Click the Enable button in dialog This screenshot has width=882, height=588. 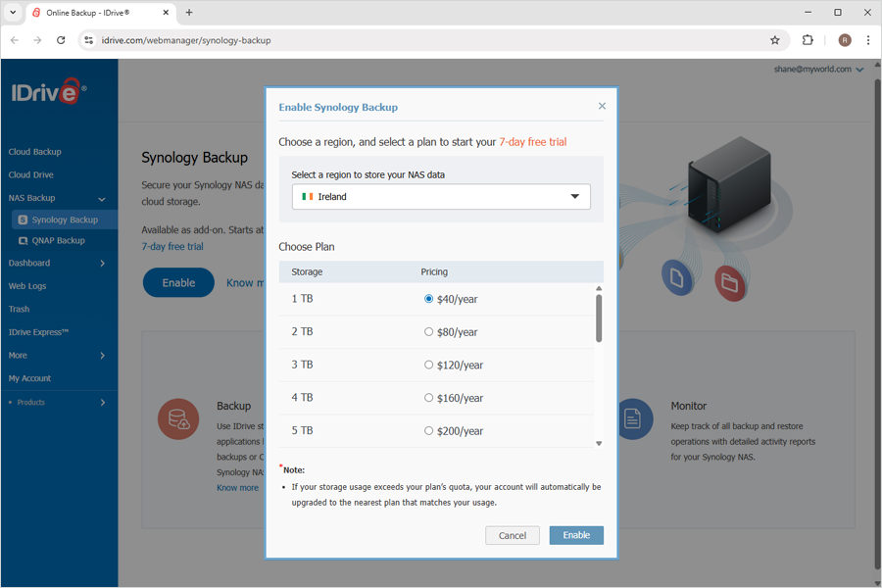[576, 535]
